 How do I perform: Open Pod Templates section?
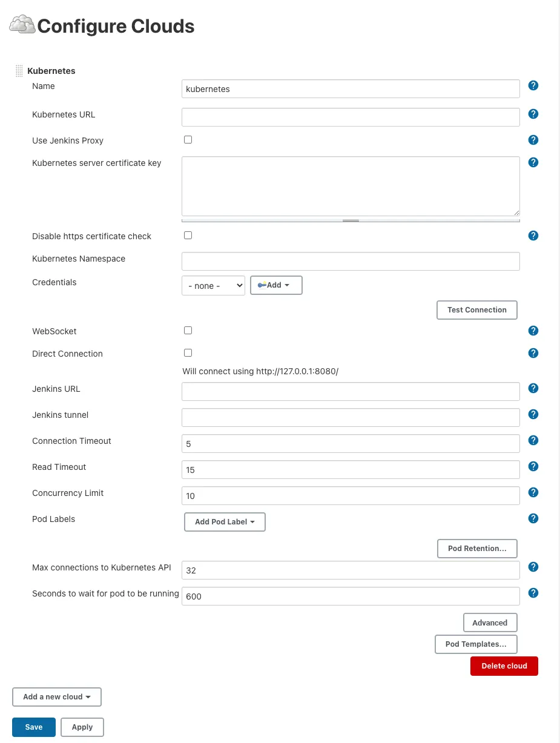tap(476, 644)
